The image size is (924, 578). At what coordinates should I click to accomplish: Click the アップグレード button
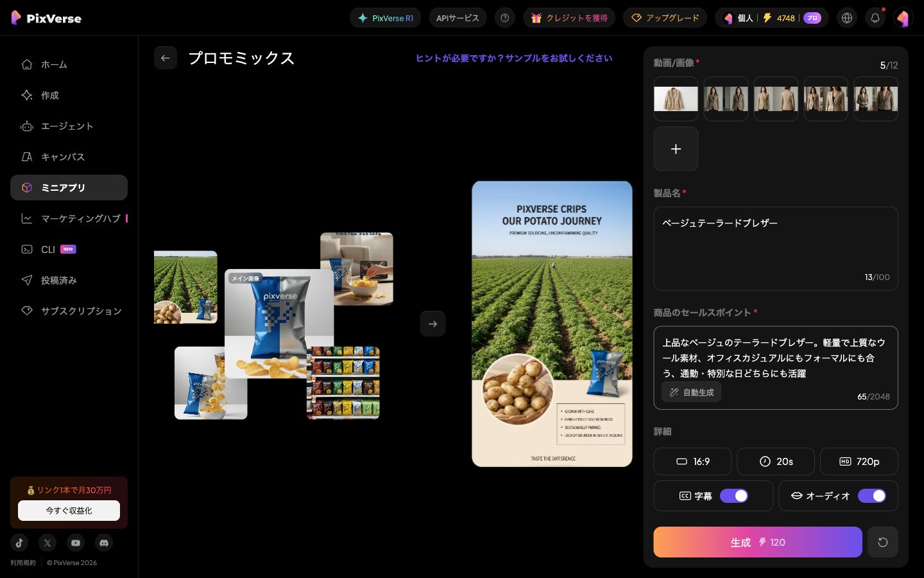[665, 18]
